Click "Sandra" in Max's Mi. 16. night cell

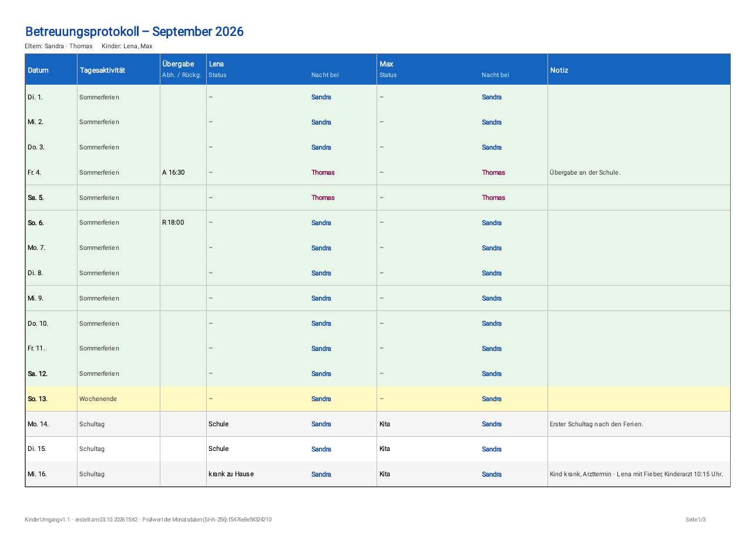(492, 474)
